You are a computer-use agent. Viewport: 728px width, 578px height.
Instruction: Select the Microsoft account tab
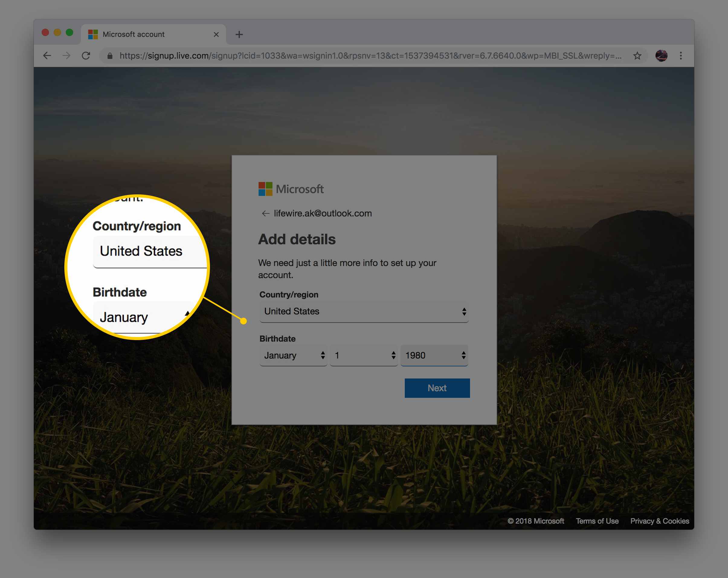pos(154,34)
